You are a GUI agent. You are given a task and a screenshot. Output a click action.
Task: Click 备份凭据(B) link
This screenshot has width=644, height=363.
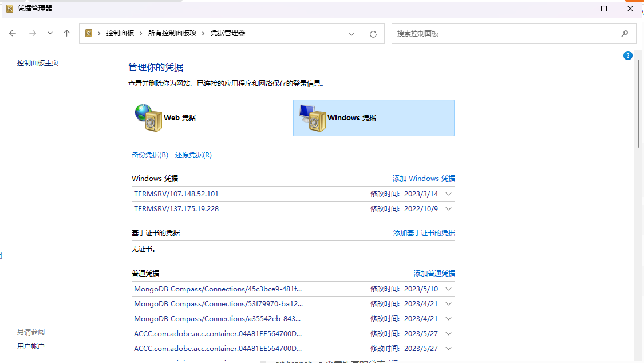tap(150, 155)
